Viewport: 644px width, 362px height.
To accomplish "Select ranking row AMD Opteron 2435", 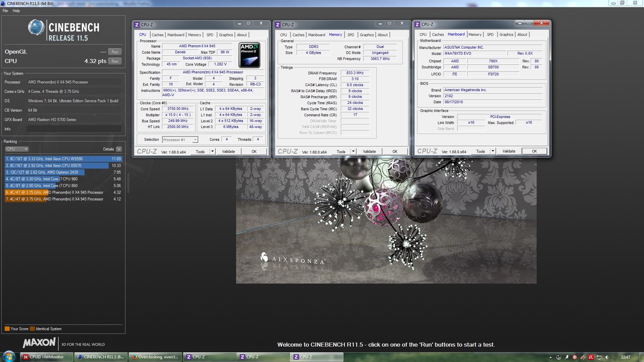I will coord(63,172).
